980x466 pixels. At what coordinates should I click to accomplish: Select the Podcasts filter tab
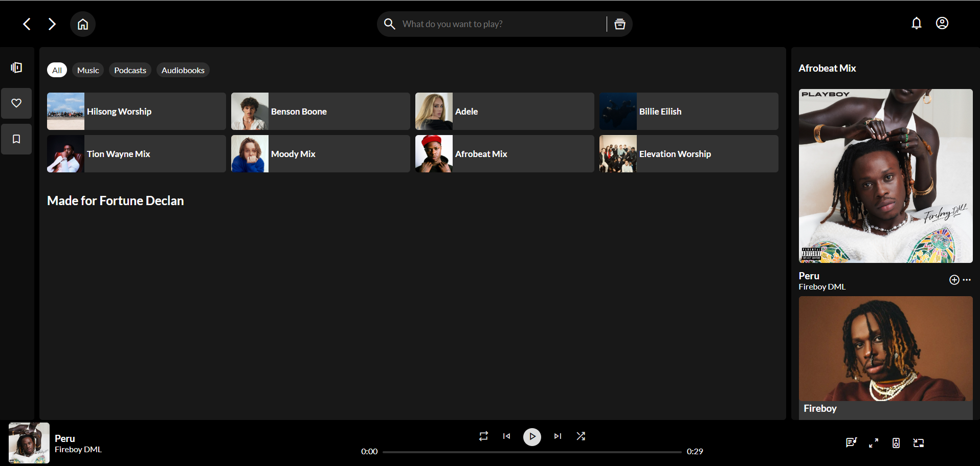click(x=130, y=70)
